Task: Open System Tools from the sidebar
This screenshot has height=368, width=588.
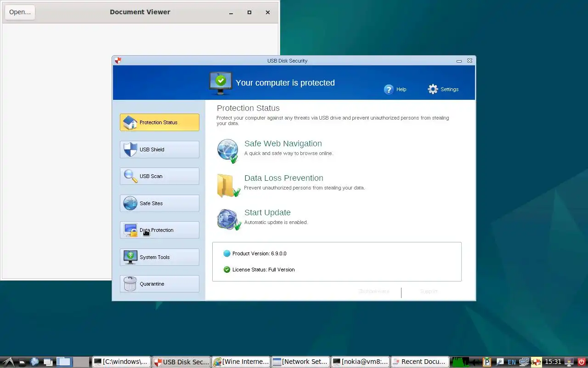Action: tap(159, 257)
